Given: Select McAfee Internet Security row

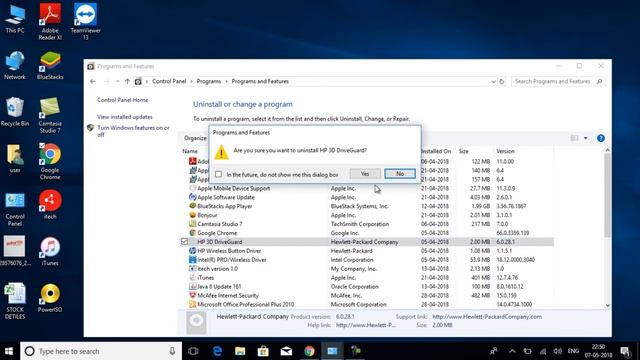Looking at the screenshot, I should click(367, 296).
